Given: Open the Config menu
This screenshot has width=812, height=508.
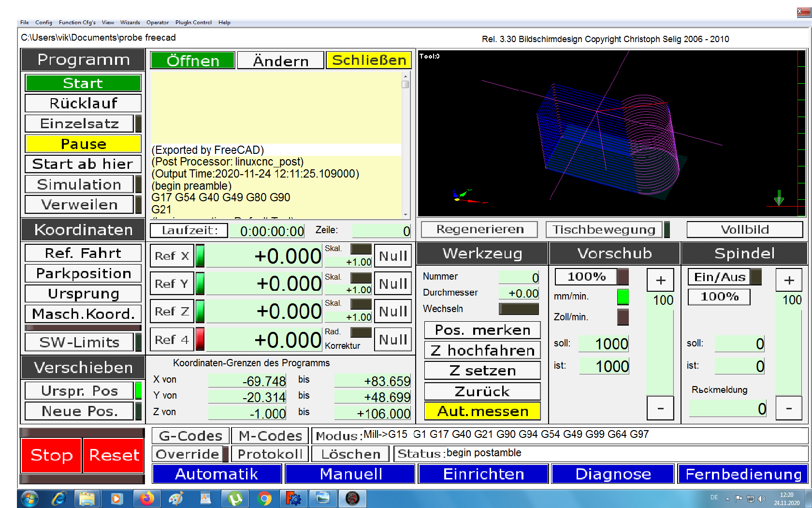Looking at the screenshot, I should pyautogui.click(x=43, y=22).
